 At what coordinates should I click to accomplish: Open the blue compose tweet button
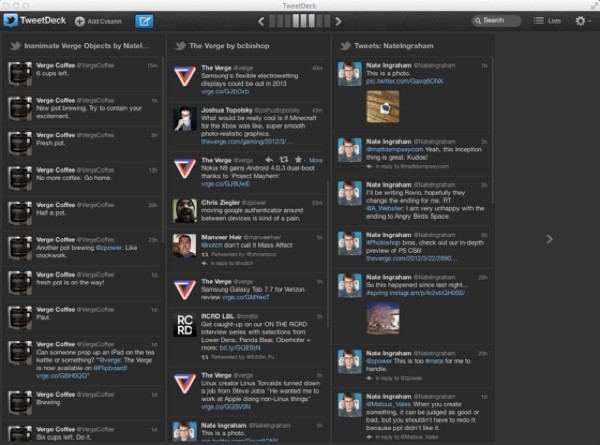pyautogui.click(x=144, y=21)
